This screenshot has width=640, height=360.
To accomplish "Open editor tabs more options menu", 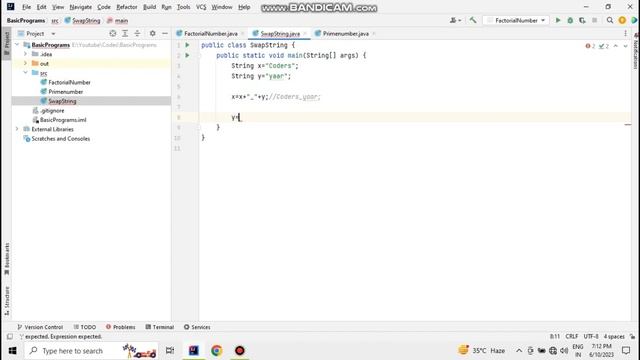I will 625,33.
